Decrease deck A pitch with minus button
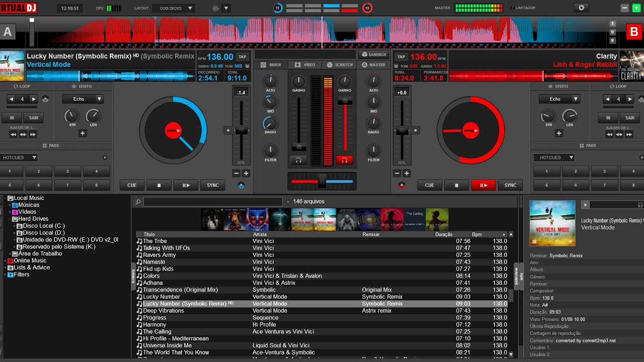Screen dimensions: 644x362 point(236,173)
